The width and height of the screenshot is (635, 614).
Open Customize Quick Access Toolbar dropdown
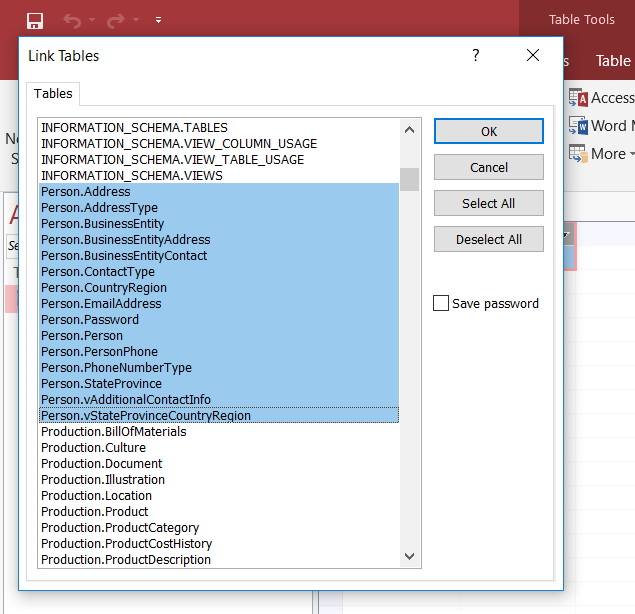click(x=158, y=20)
